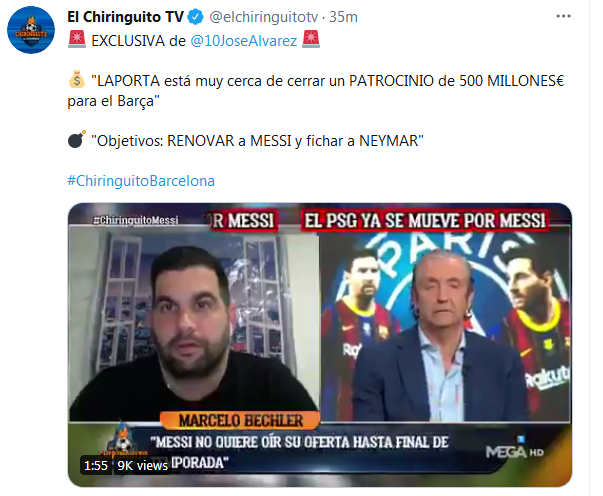603x496 pixels.
Task: Click the bomb emoji before Objetivos
Action: [x=77, y=139]
